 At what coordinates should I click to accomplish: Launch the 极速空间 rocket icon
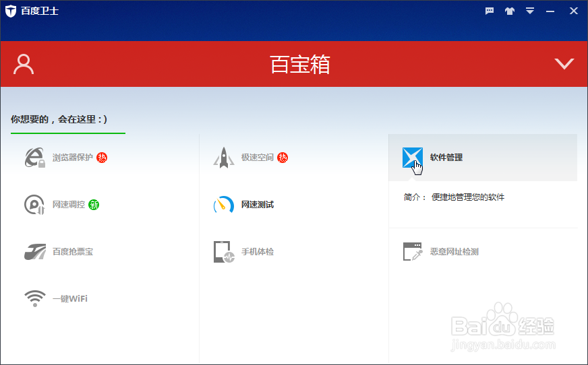pos(224,158)
